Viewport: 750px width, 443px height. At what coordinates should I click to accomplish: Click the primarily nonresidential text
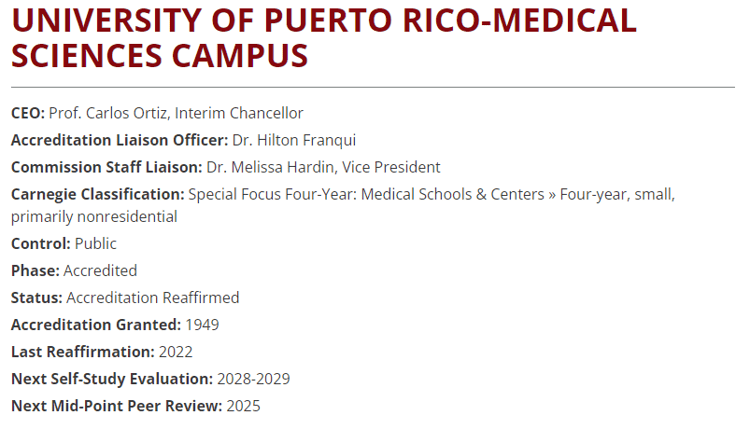click(x=94, y=217)
